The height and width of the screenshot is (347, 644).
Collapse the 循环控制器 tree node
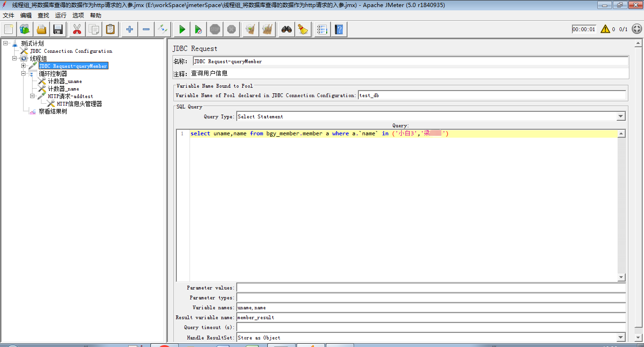tap(24, 74)
